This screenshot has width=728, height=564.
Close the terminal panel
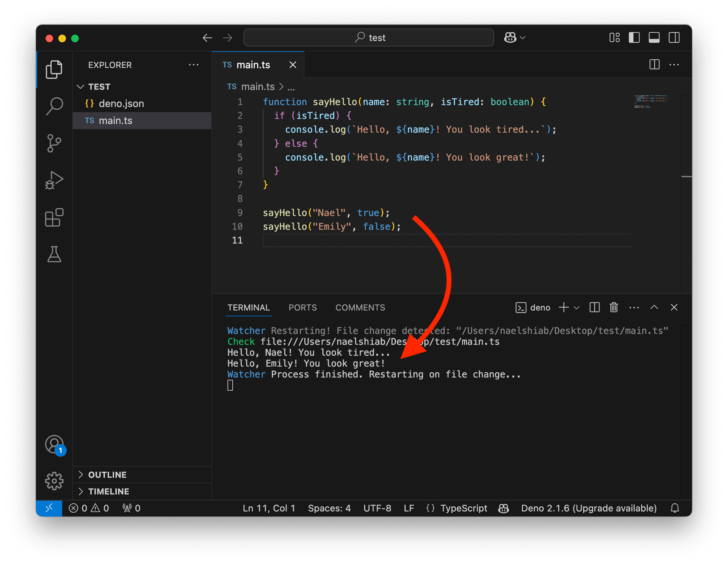click(x=674, y=307)
